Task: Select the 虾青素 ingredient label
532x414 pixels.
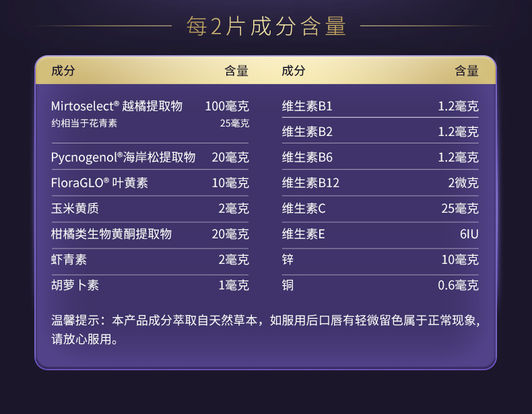Action: pyautogui.click(x=69, y=260)
